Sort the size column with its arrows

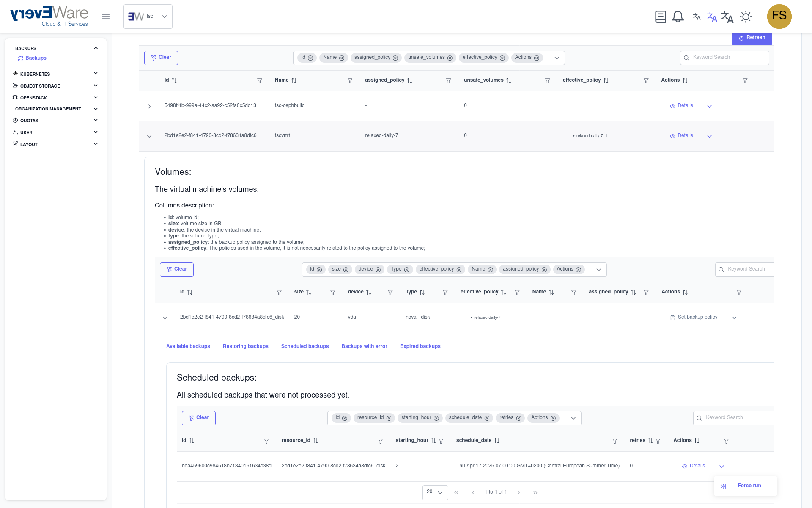308,292
